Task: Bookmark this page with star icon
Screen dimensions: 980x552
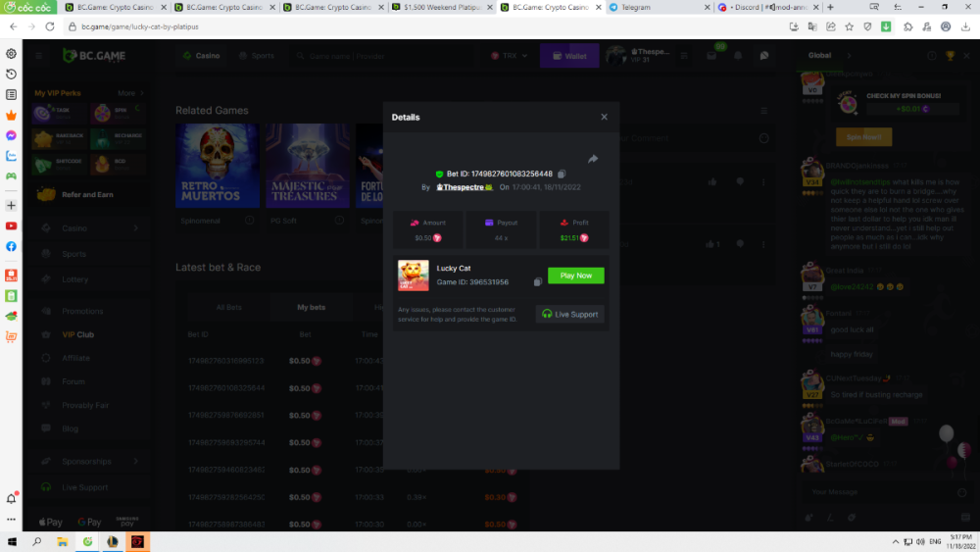Action: point(848,26)
